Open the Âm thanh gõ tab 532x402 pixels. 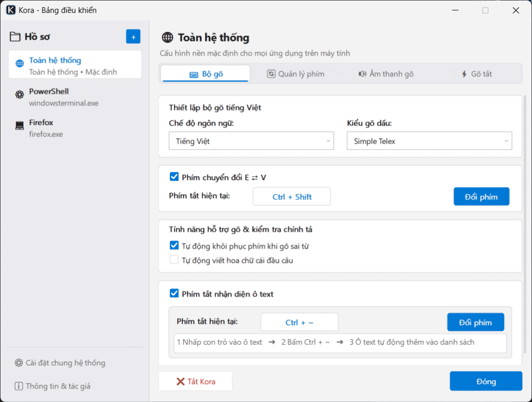coord(386,74)
